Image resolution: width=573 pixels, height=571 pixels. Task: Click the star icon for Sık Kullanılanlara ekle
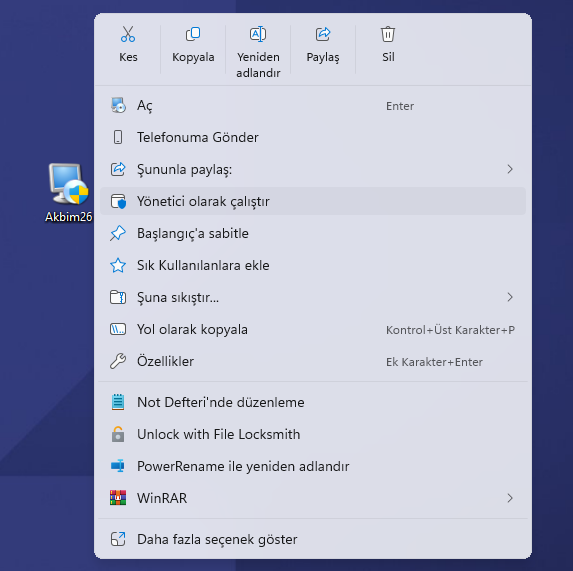[x=118, y=265]
